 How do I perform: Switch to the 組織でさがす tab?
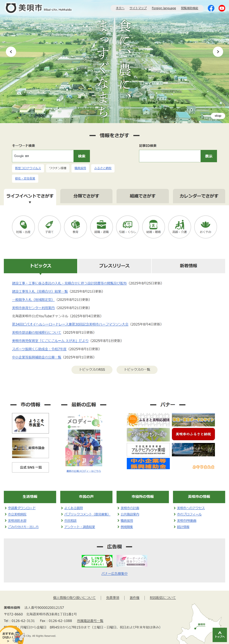(x=143, y=196)
